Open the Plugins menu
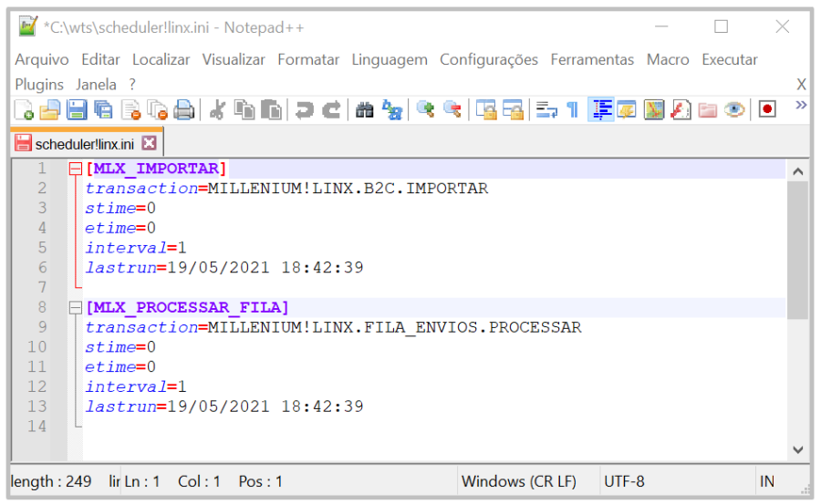This screenshot has width=821, height=504. pyautogui.click(x=39, y=84)
